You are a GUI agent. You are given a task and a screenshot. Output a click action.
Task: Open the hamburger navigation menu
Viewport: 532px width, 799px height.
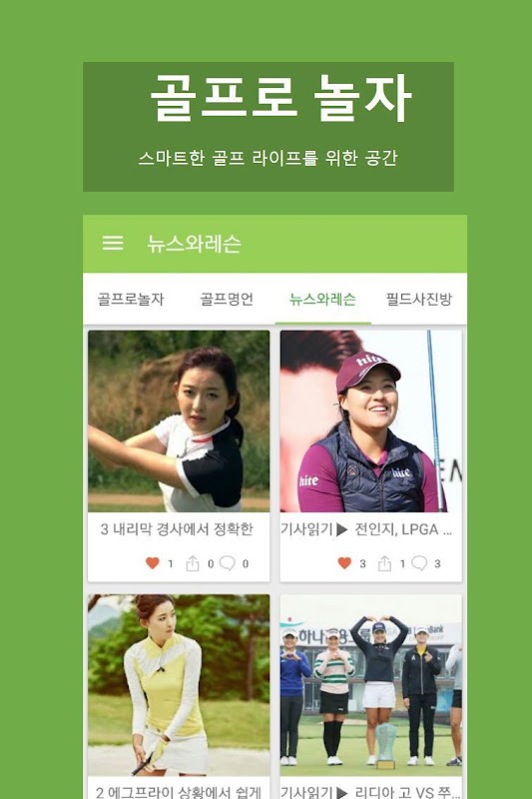coord(113,243)
